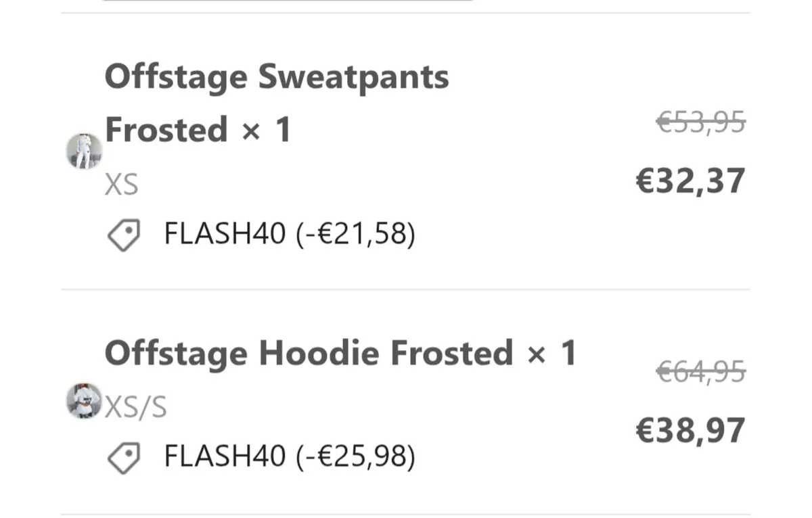This screenshot has width=812, height=518.
Task: Click the discounted hoodie price €38,97
Action: click(690, 429)
